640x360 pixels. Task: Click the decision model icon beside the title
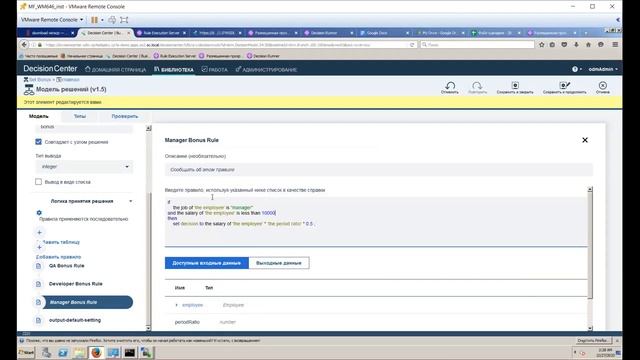[29, 89]
